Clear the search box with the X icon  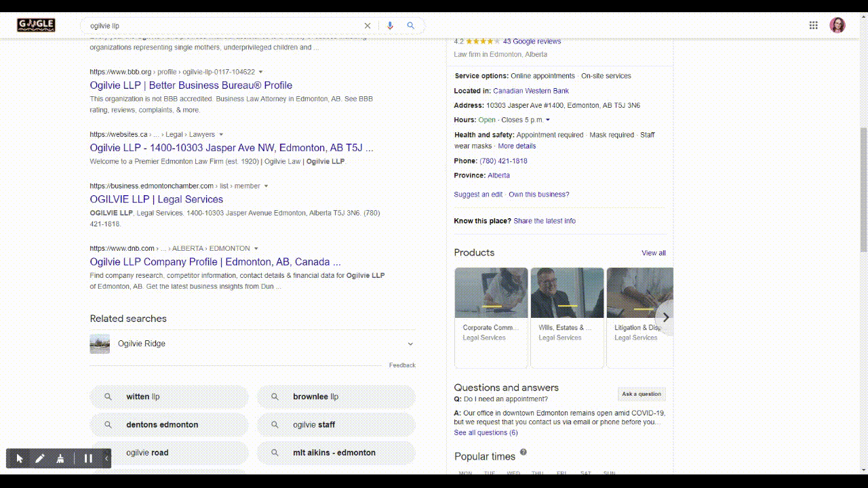(x=368, y=26)
